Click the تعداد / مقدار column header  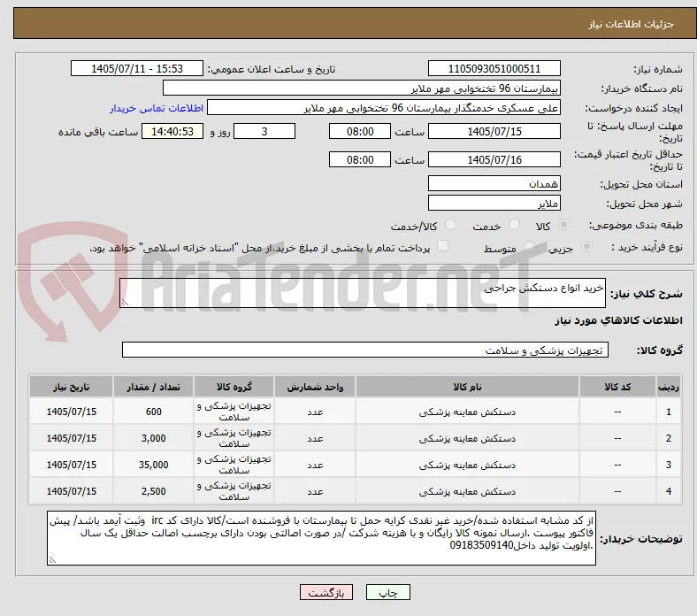pos(153,387)
